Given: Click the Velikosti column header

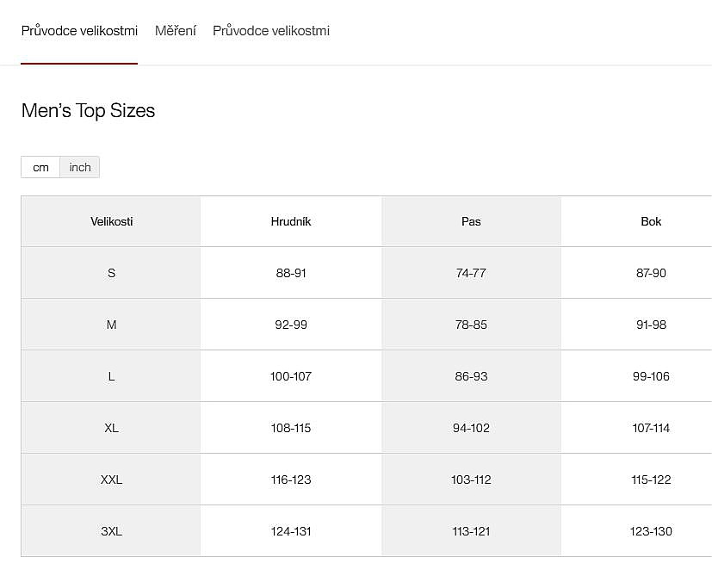Looking at the screenshot, I should coord(111,221).
